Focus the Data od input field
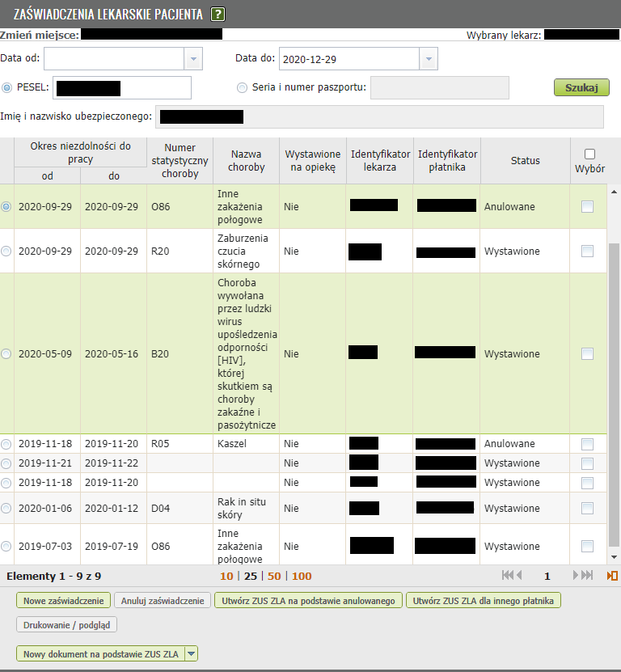Viewport: 621px width, 672px height. click(x=114, y=59)
